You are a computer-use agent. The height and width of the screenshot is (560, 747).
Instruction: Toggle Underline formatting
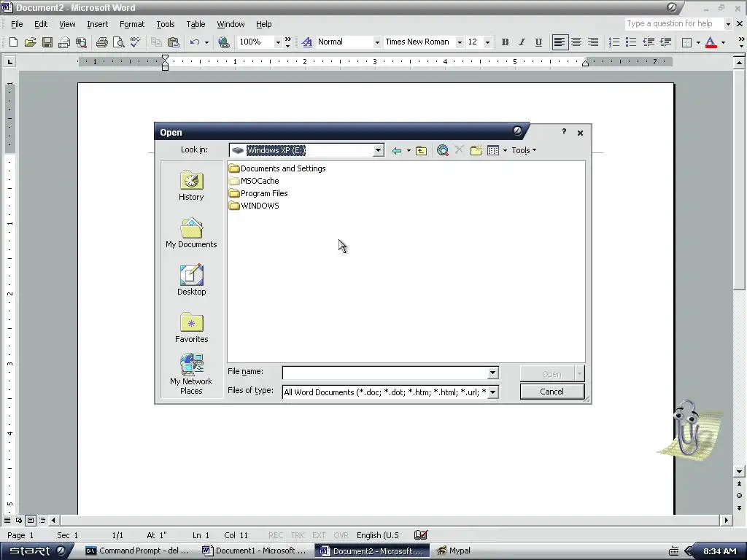[538, 42]
